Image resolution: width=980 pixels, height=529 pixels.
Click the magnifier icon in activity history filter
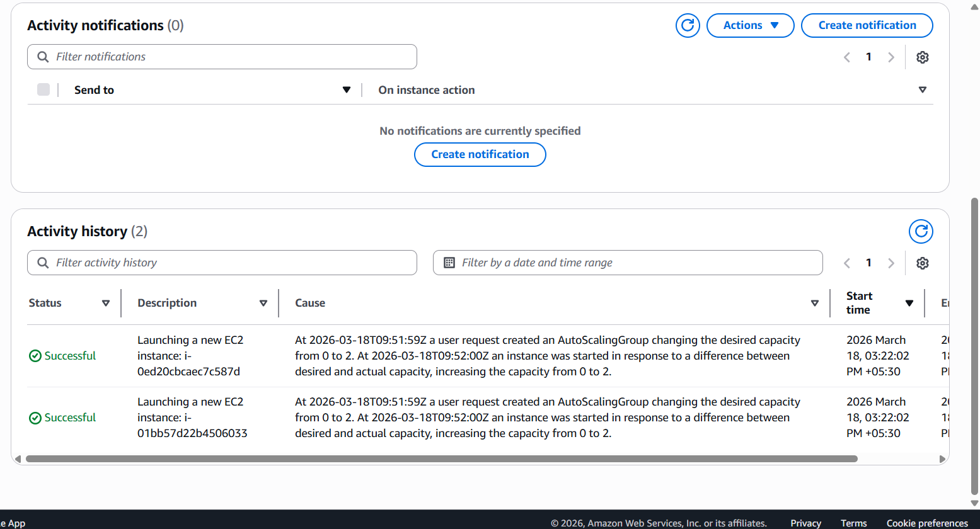point(42,263)
